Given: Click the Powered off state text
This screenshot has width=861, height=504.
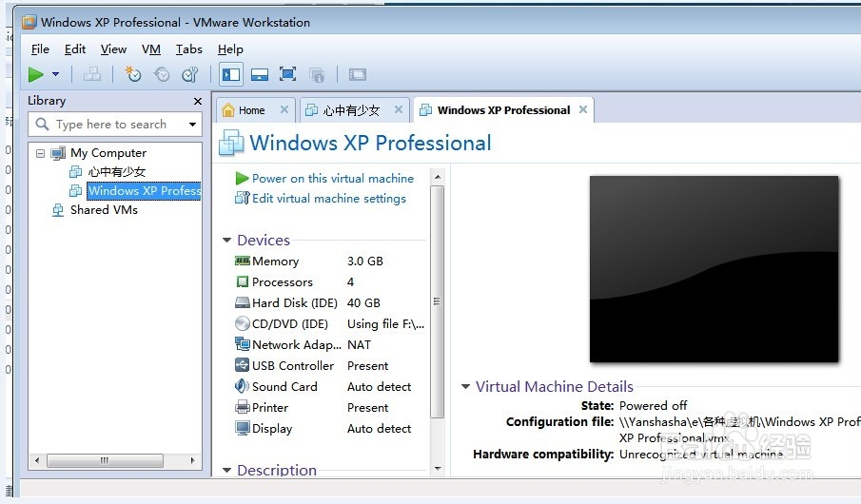Looking at the screenshot, I should 653,406.
